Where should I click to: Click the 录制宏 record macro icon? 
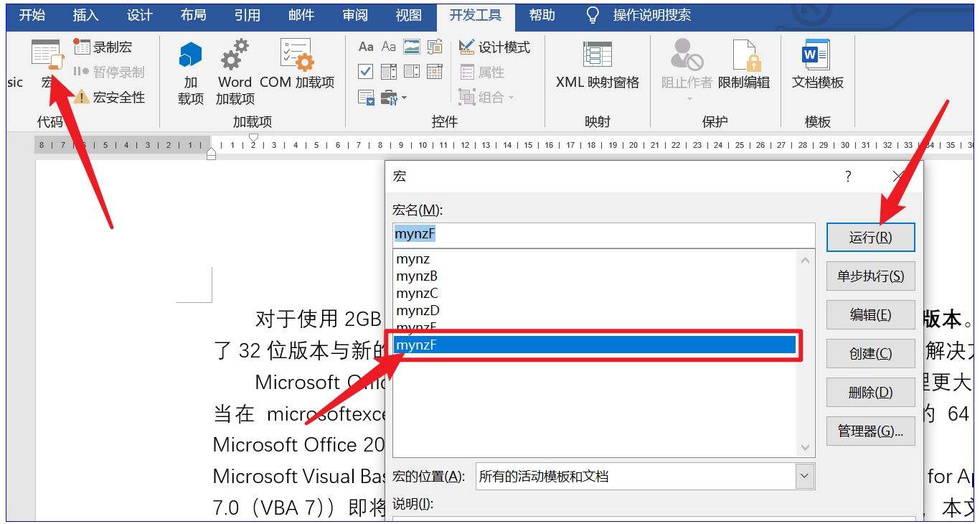(83, 47)
